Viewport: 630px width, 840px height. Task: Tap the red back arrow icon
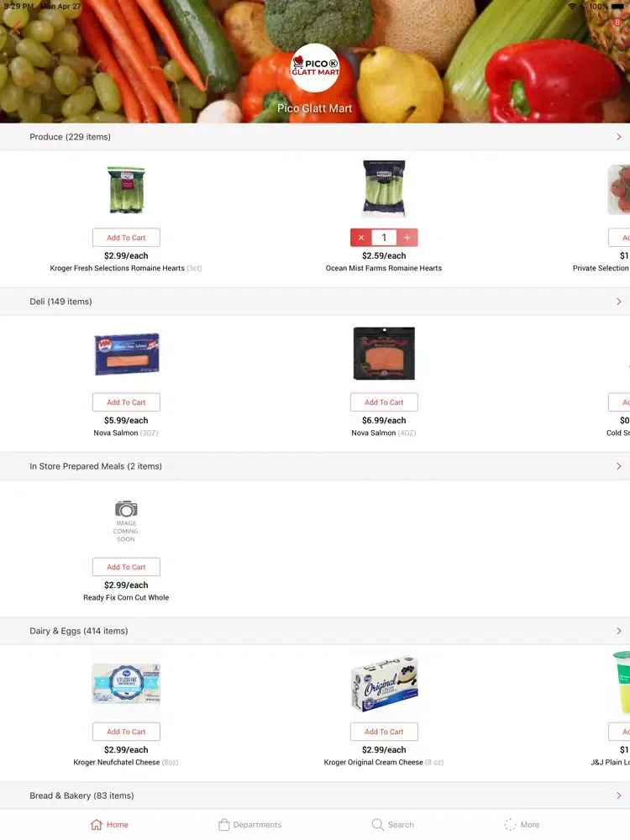[17, 28]
